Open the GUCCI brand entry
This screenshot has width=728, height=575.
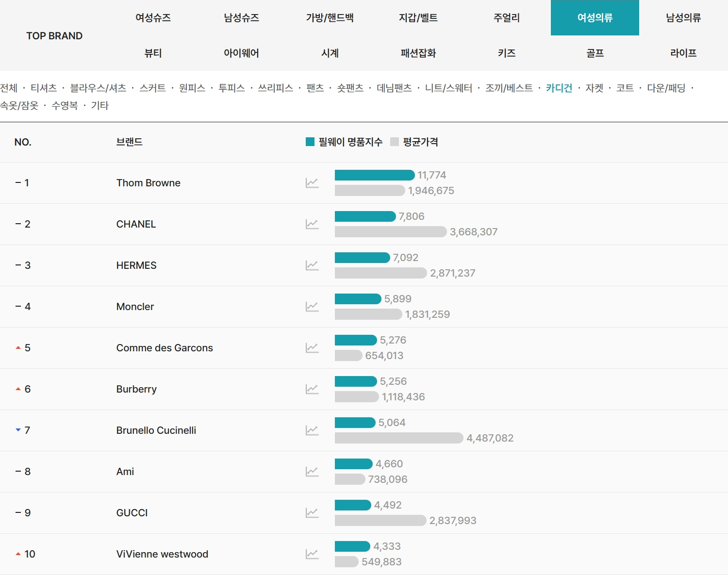click(x=132, y=513)
